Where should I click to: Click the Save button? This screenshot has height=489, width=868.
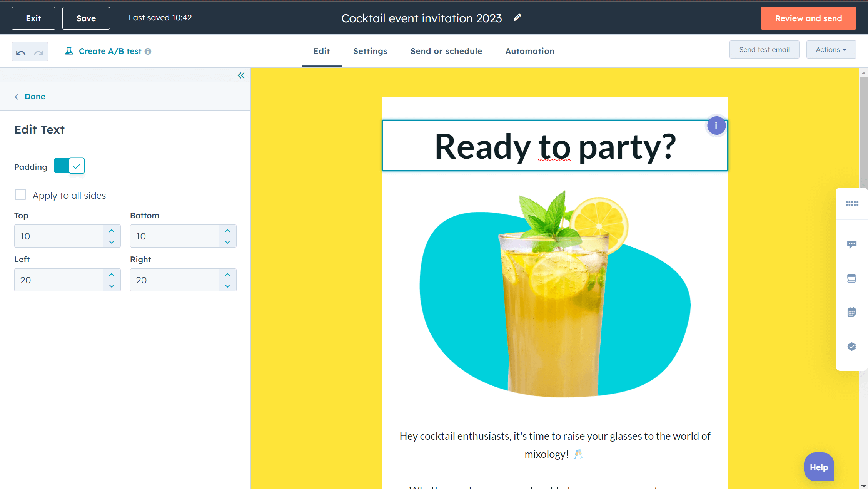tap(86, 18)
